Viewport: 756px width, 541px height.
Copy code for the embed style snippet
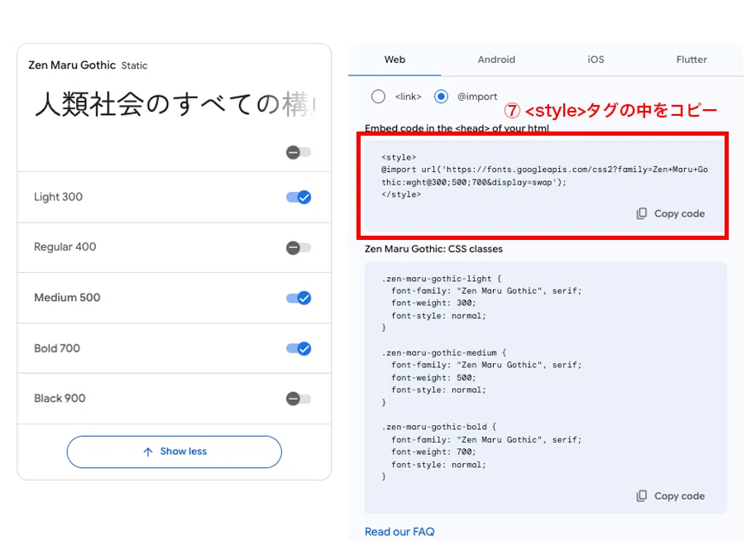[x=670, y=213]
